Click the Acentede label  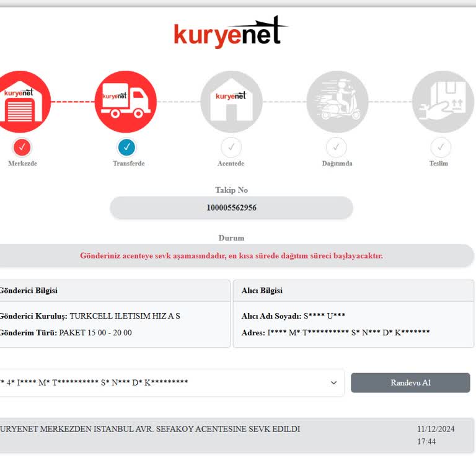(x=231, y=164)
